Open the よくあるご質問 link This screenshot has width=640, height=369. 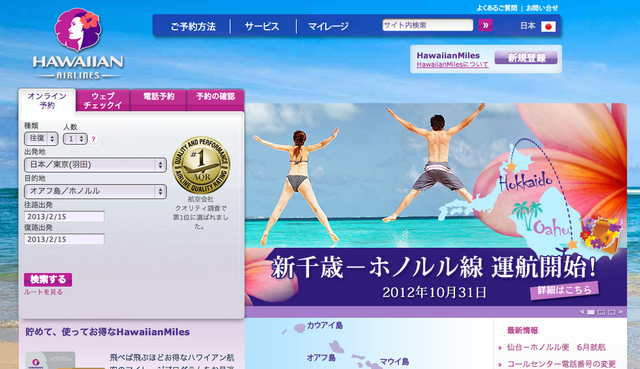(x=497, y=8)
